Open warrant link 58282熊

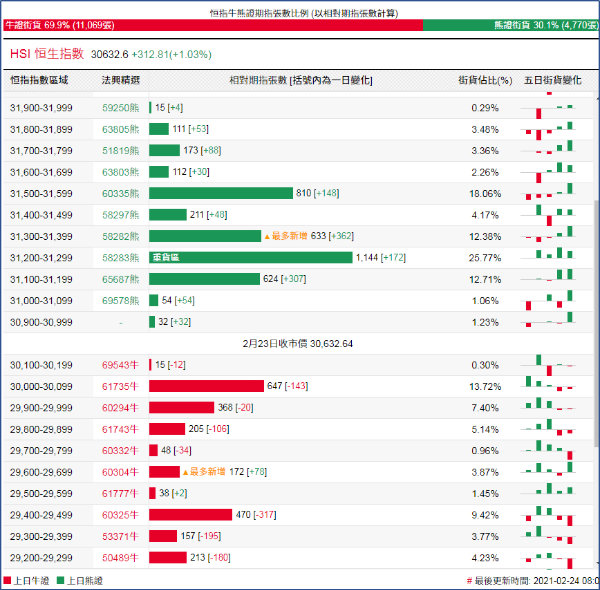point(121,236)
